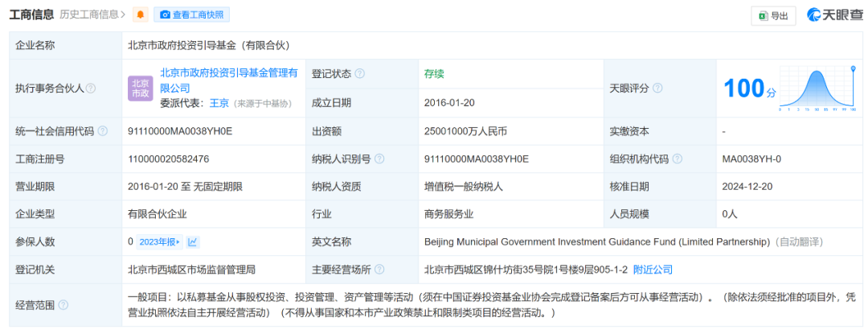Open 北京市政府投资引导基金管理有限公司 company link
The height and width of the screenshot is (330, 868).
[228, 80]
